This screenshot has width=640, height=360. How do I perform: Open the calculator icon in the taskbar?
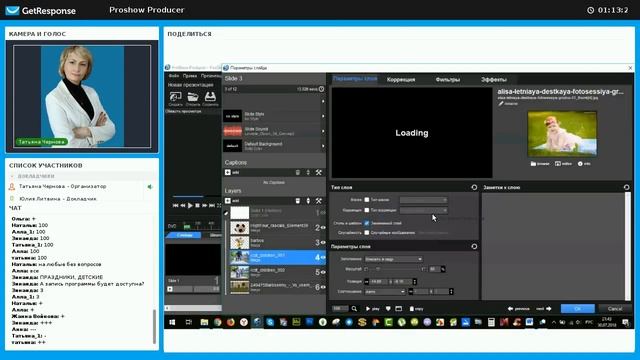pos(491,322)
